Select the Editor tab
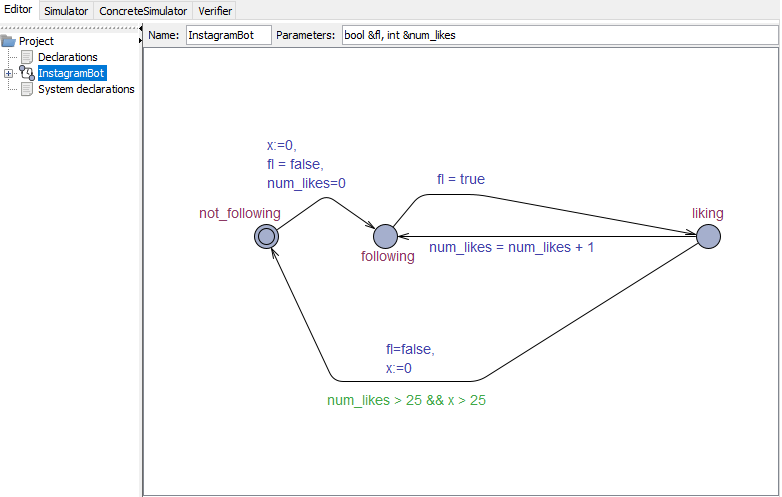 point(19,10)
